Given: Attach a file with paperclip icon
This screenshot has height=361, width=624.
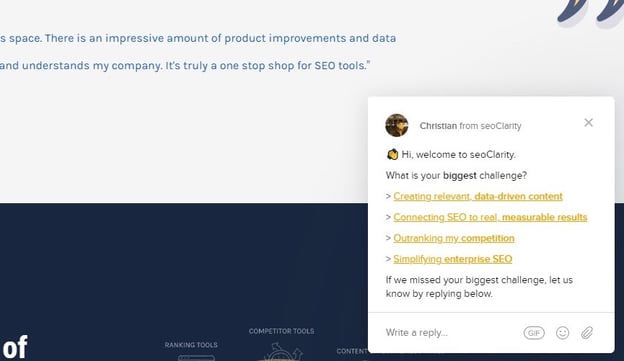Looking at the screenshot, I should (587, 333).
